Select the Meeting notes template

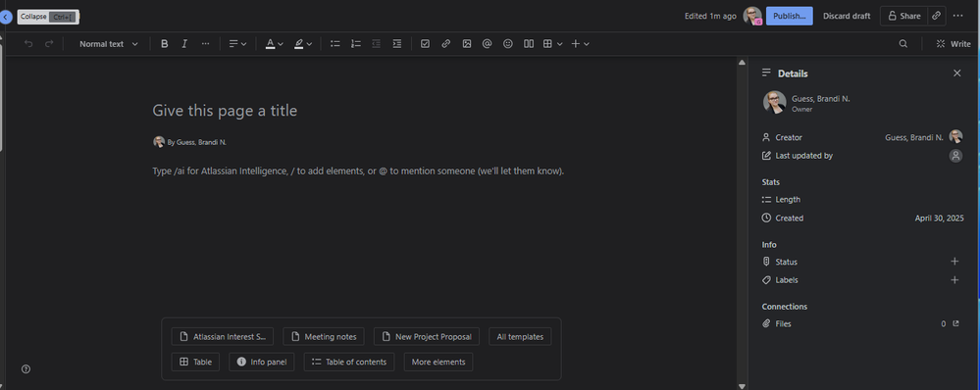[x=324, y=336]
